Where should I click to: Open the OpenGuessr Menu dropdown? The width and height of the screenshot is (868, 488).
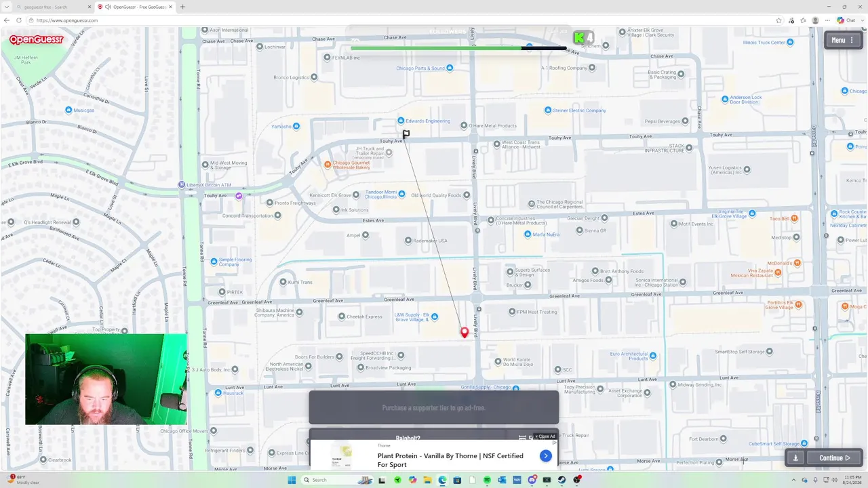pos(842,40)
